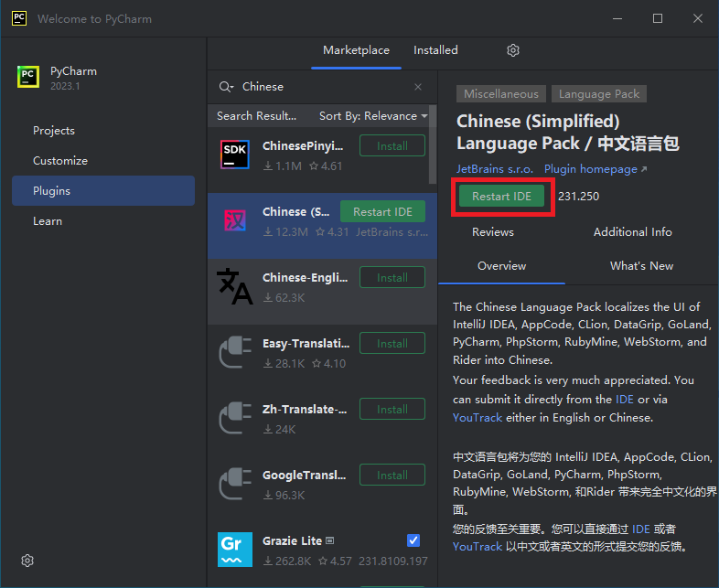Viewport: 719px width, 588px height.
Task: Maximize the Welcome to PyCharm window
Action: coord(658,18)
